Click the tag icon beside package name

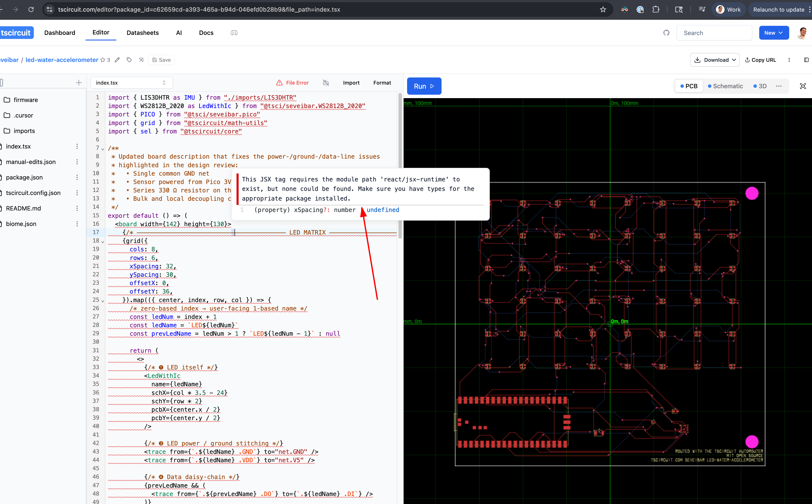129,60
